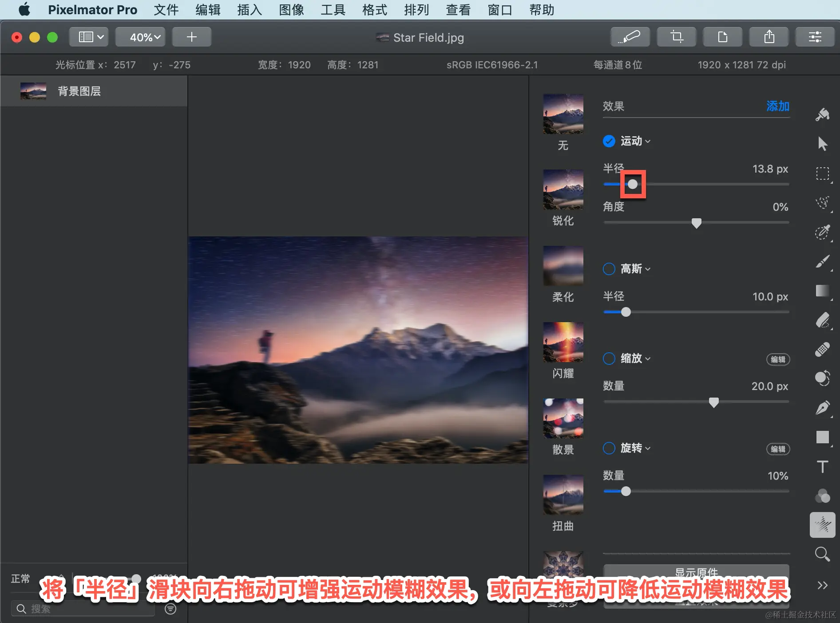Select the Arrange arrow tool
The width and height of the screenshot is (840, 623).
pos(822,144)
